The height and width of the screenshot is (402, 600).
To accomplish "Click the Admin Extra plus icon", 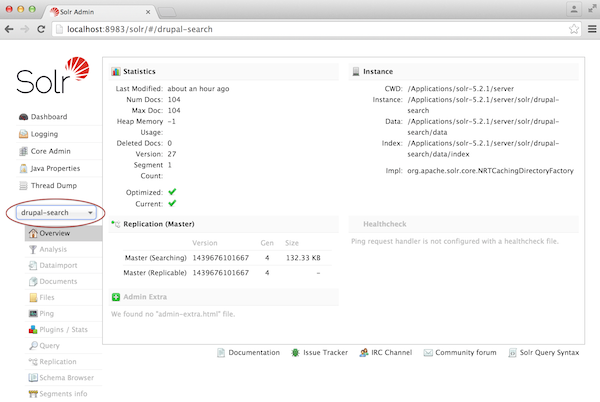I will click(116, 297).
